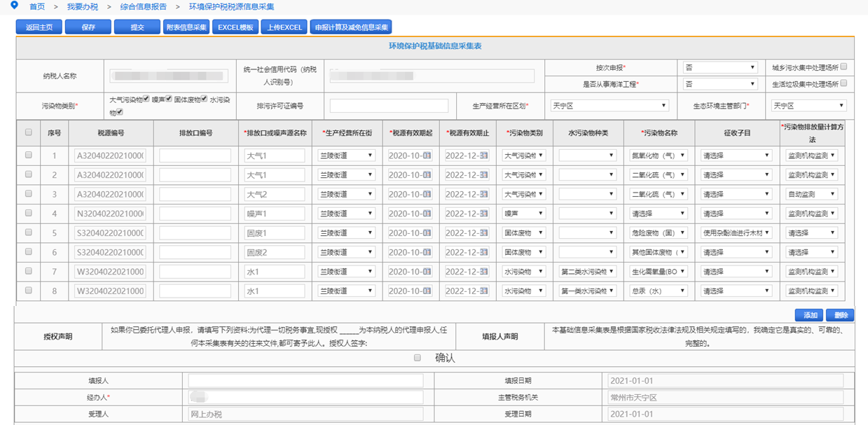Toggle the 噪声 pollutant category checkbox
The width and height of the screenshot is (868, 425).
[167, 100]
